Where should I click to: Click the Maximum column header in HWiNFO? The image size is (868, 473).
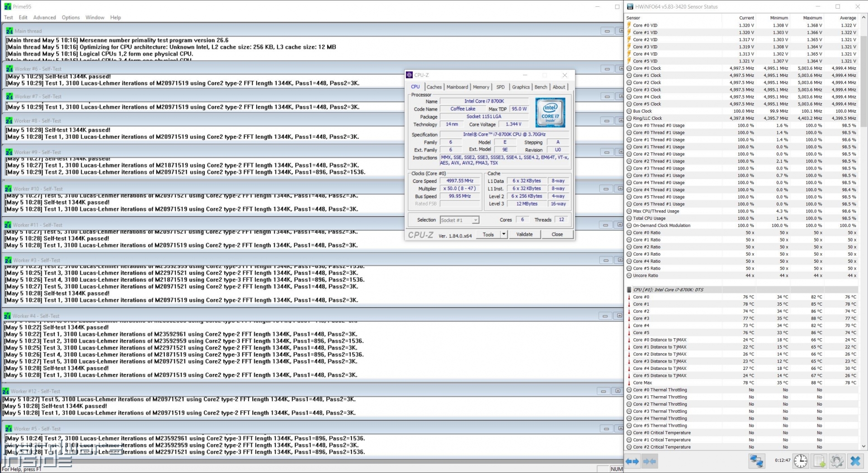pyautogui.click(x=807, y=18)
